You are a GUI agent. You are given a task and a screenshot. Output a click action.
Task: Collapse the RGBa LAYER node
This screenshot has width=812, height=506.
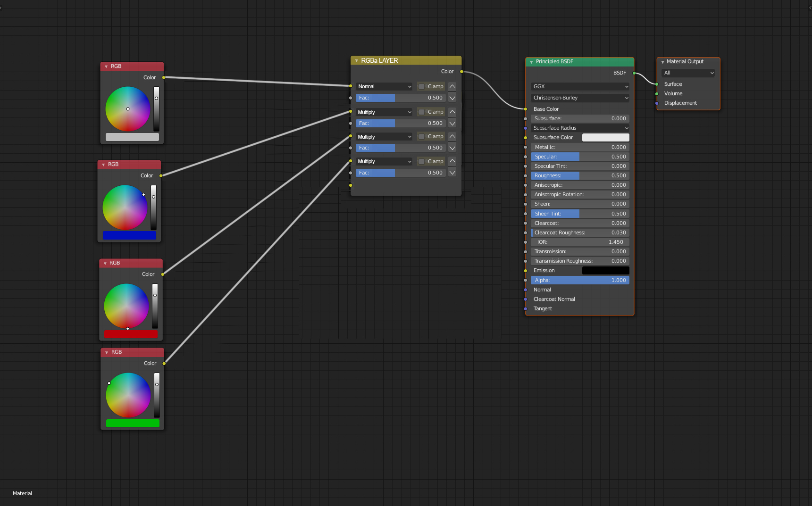coord(356,61)
